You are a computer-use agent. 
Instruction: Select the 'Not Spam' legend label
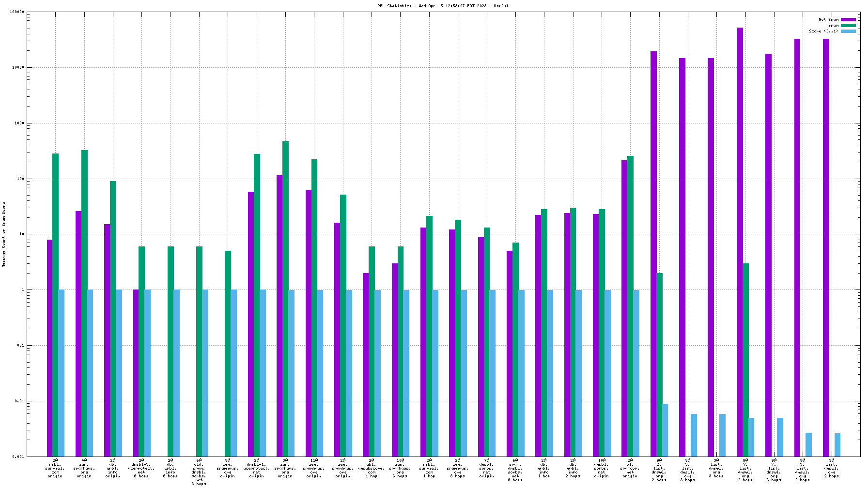point(828,20)
